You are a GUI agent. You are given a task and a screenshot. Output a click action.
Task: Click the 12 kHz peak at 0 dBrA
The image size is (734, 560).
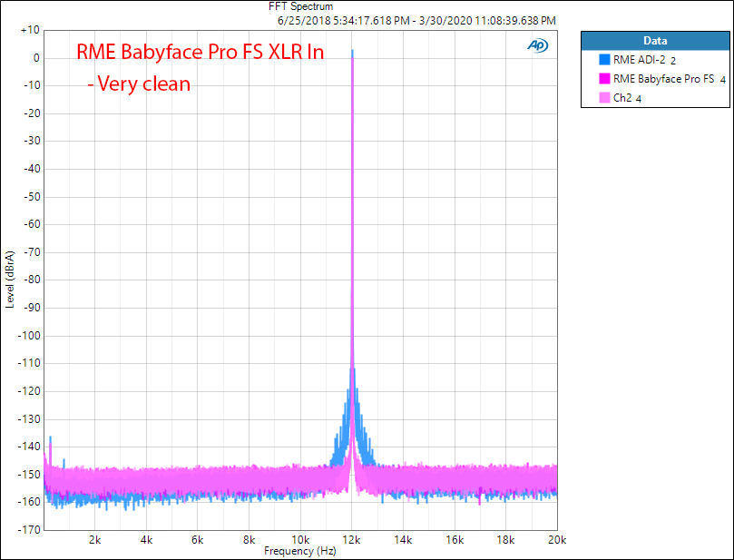click(352, 56)
